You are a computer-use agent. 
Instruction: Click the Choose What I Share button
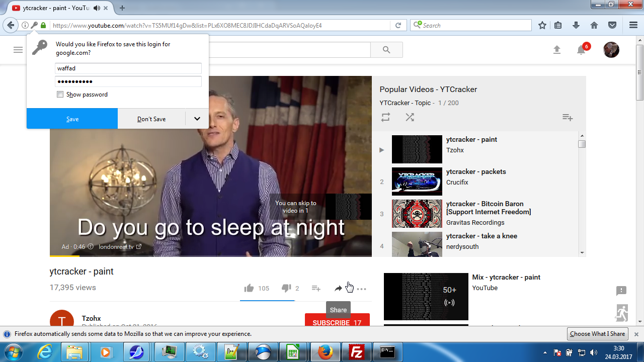coord(597,334)
